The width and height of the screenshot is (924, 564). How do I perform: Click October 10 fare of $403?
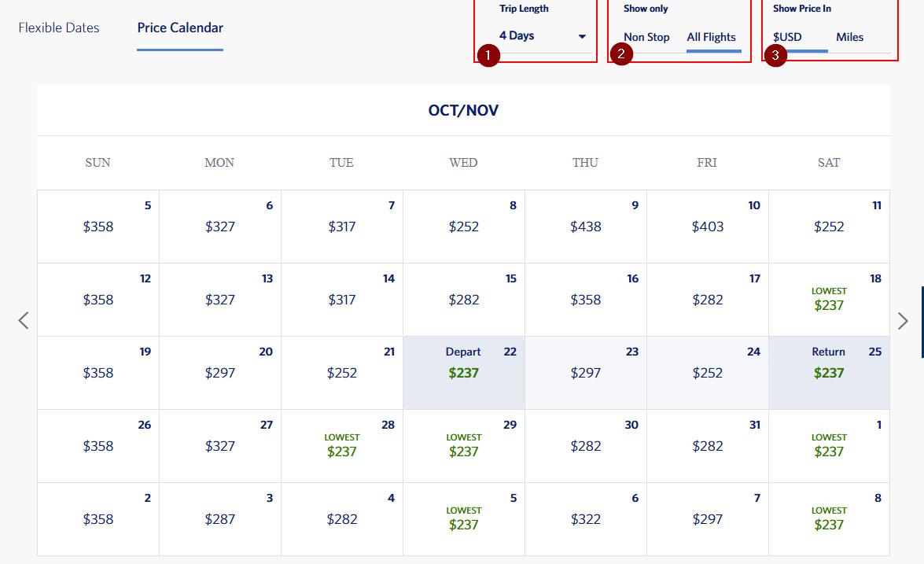pyautogui.click(x=707, y=227)
